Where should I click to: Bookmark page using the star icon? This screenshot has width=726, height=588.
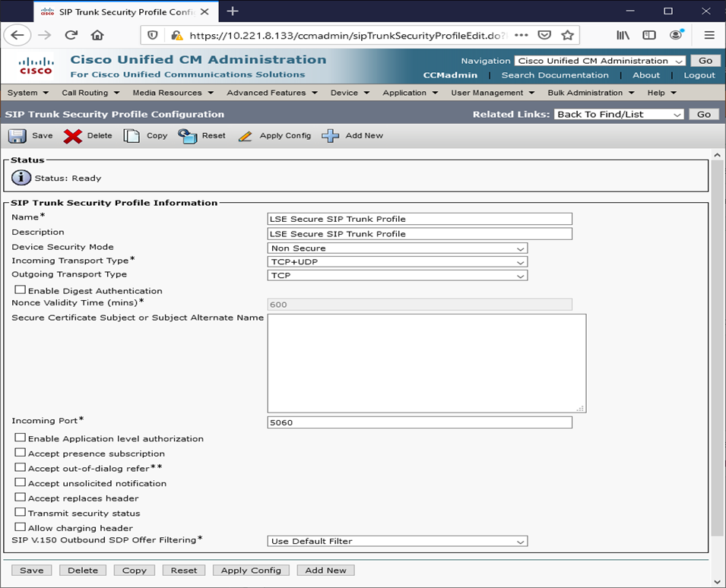(567, 35)
